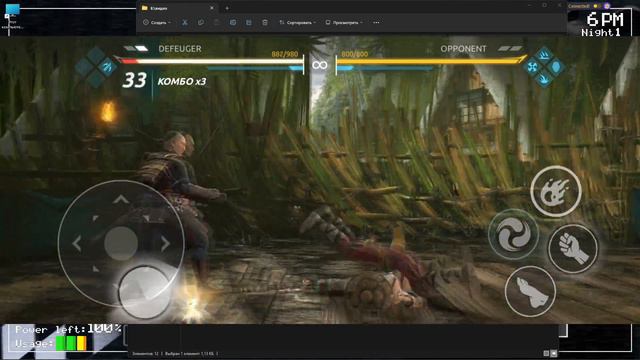640x360 pixels.
Task: Click the Copy icon in Explorer toolbar
Action: tap(201, 22)
